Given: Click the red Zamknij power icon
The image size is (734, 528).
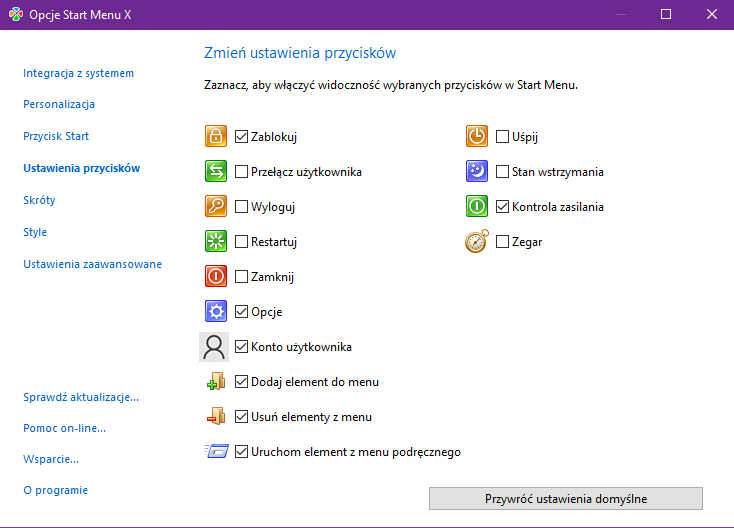Looking at the screenshot, I should tap(216, 276).
